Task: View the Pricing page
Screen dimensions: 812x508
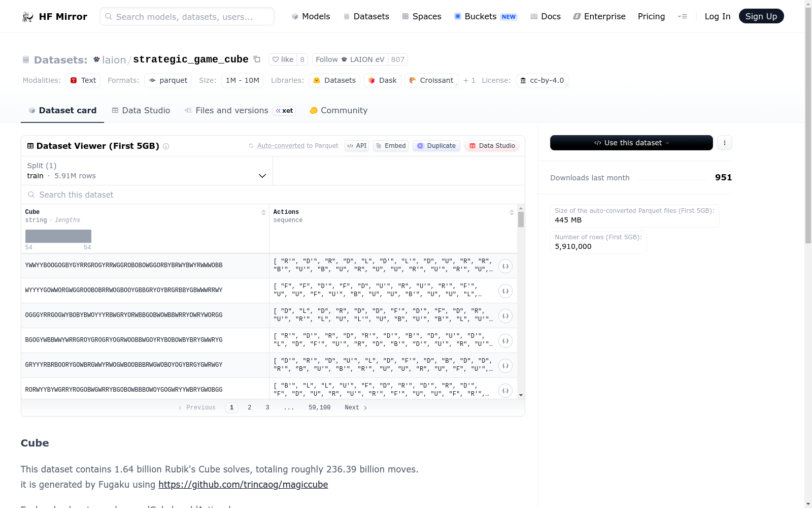Action: pos(651,16)
